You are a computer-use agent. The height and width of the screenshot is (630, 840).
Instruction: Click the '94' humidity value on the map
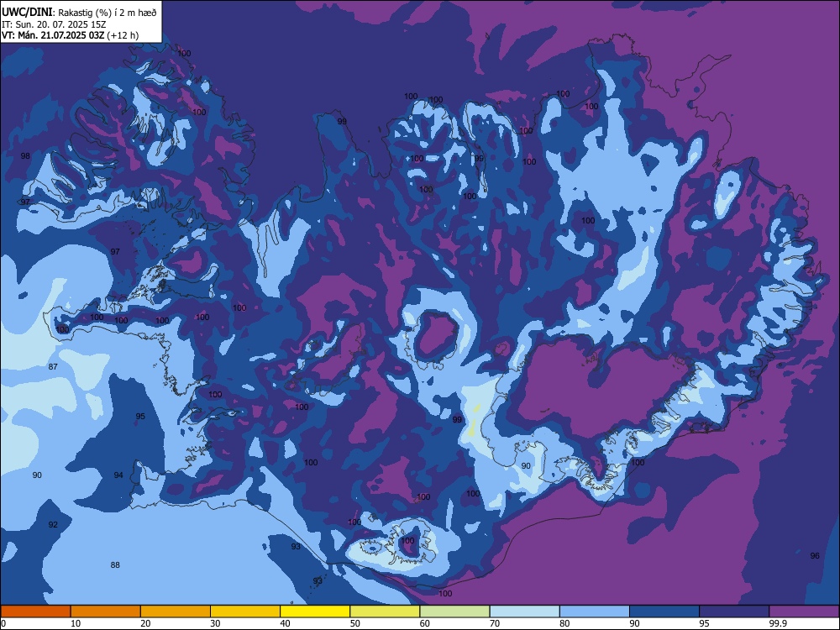(118, 475)
